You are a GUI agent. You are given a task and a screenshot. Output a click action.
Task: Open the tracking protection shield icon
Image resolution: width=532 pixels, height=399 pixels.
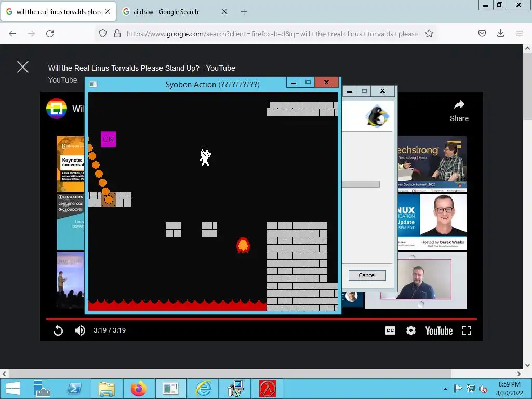click(103, 34)
